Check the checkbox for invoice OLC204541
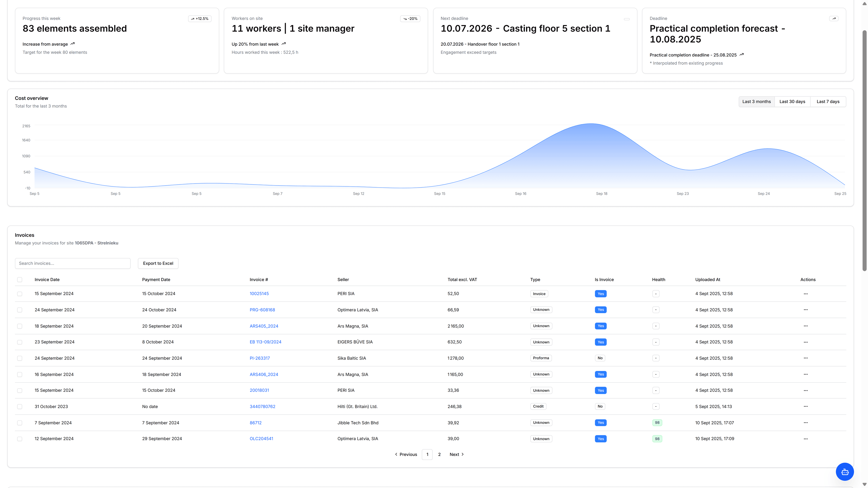The height and width of the screenshot is (488, 868). click(x=19, y=439)
